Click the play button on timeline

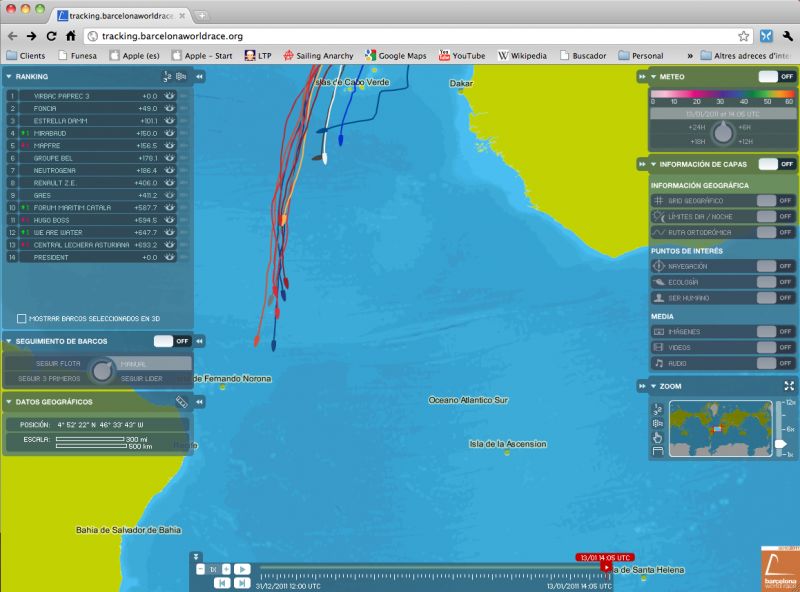[x=243, y=569]
